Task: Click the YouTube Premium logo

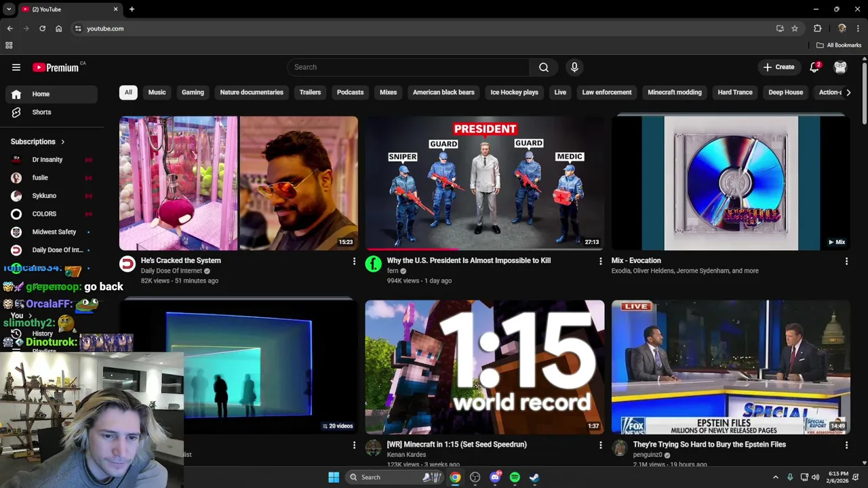Action: point(56,67)
